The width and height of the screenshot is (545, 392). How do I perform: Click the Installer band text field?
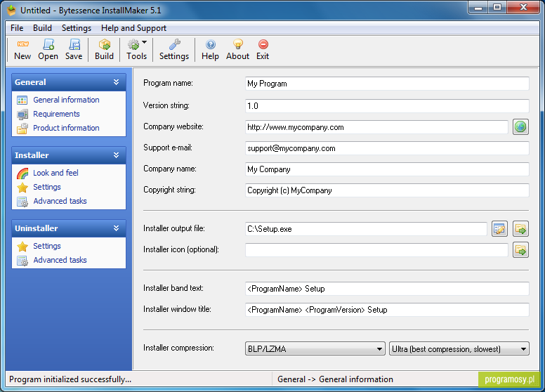[x=387, y=289]
